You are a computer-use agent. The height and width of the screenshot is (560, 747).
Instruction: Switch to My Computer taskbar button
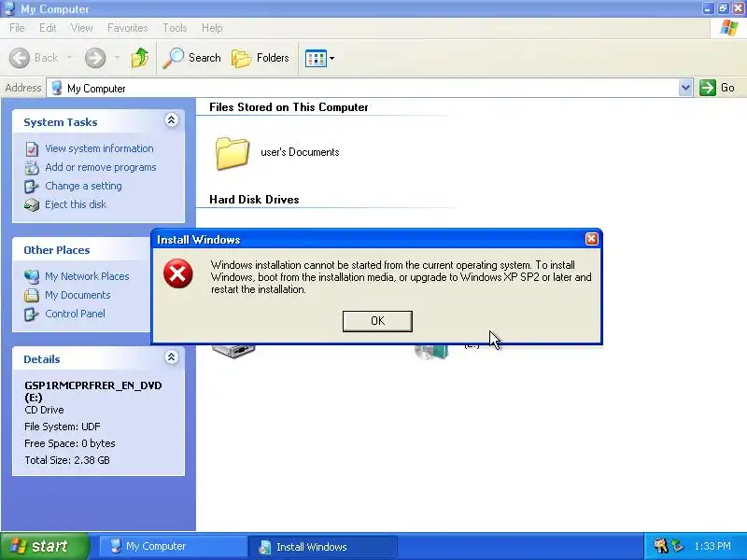[173, 546]
